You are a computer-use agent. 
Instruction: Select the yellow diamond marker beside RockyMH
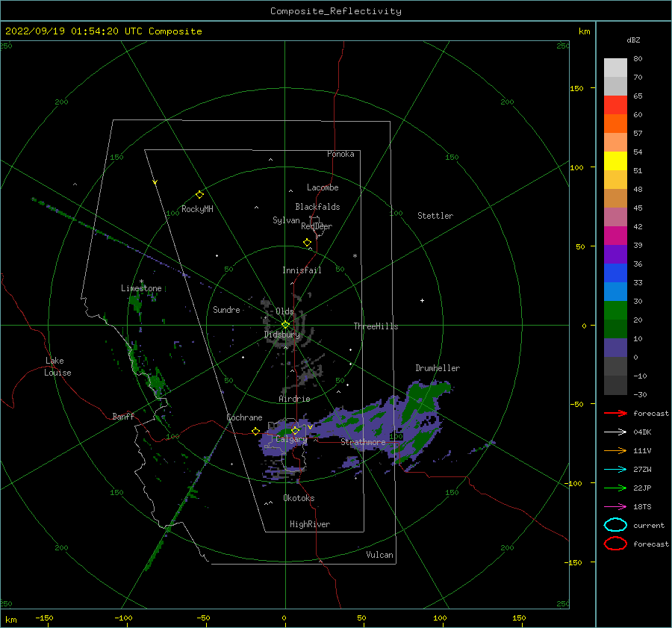click(199, 195)
